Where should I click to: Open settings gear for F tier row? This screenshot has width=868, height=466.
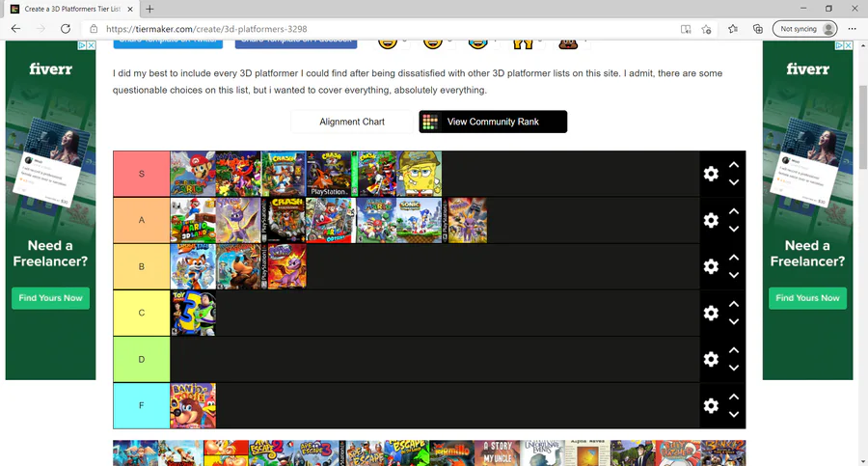[x=711, y=405]
